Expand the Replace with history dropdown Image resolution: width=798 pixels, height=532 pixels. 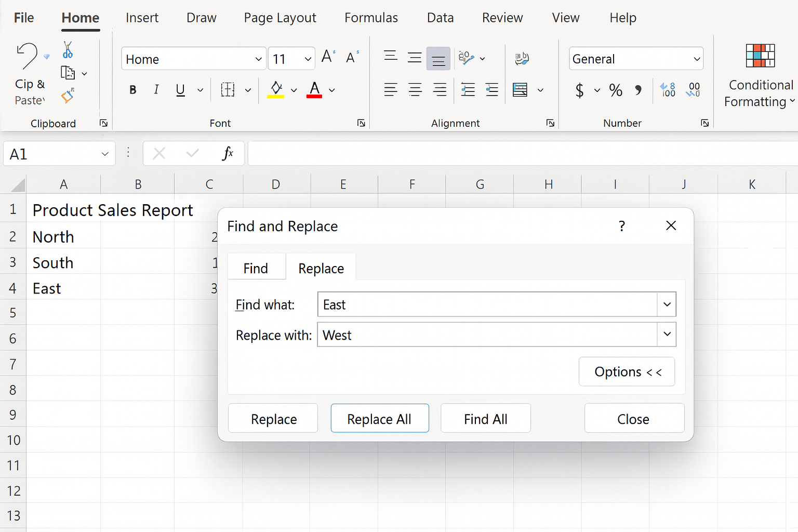point(667,335)
